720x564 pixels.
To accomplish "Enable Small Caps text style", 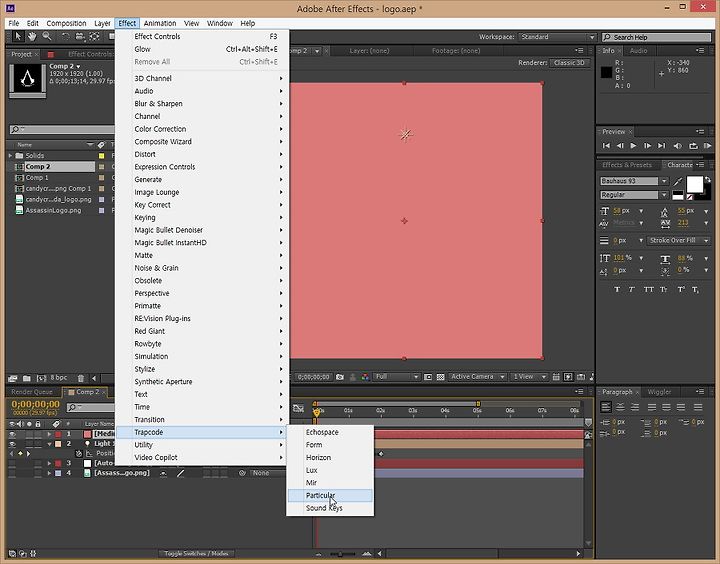I will click(664, 289).
